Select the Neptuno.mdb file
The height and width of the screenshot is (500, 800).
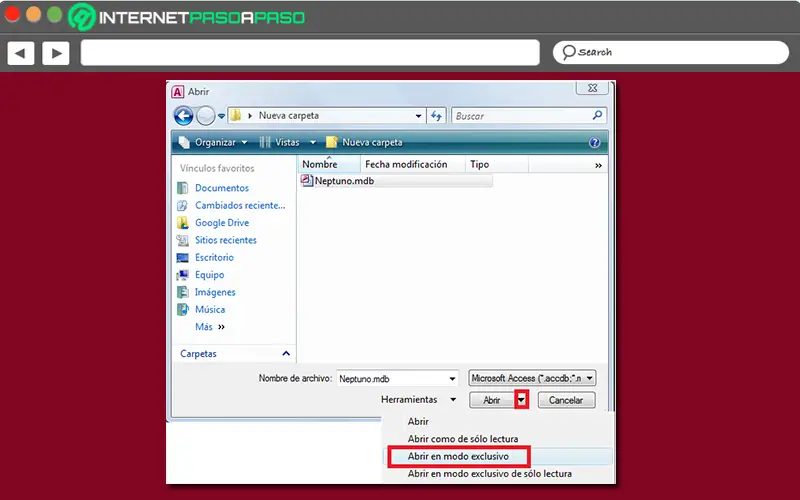point(396,181)
